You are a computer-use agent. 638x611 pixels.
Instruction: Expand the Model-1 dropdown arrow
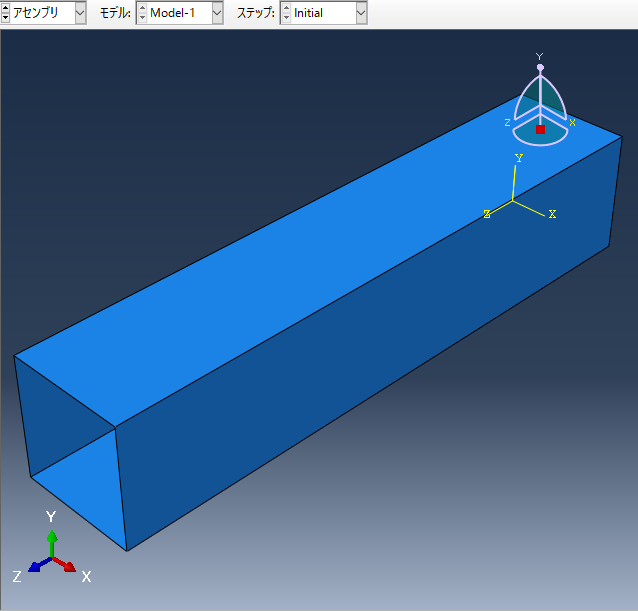pos(217,13)
